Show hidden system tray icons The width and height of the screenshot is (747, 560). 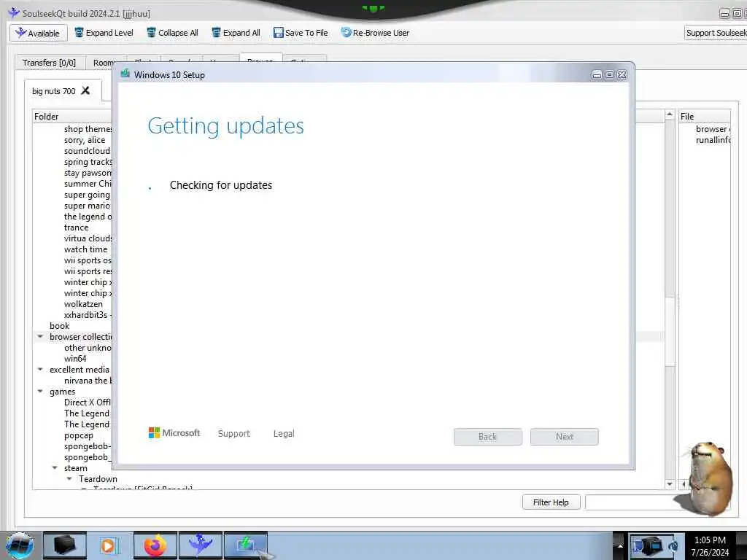click(620, 545)
